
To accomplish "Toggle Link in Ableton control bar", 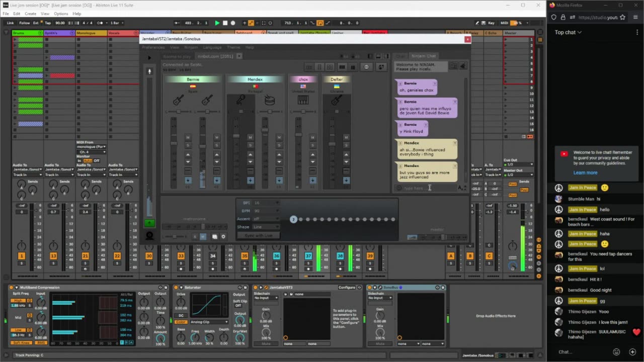I will click(10, 23).
